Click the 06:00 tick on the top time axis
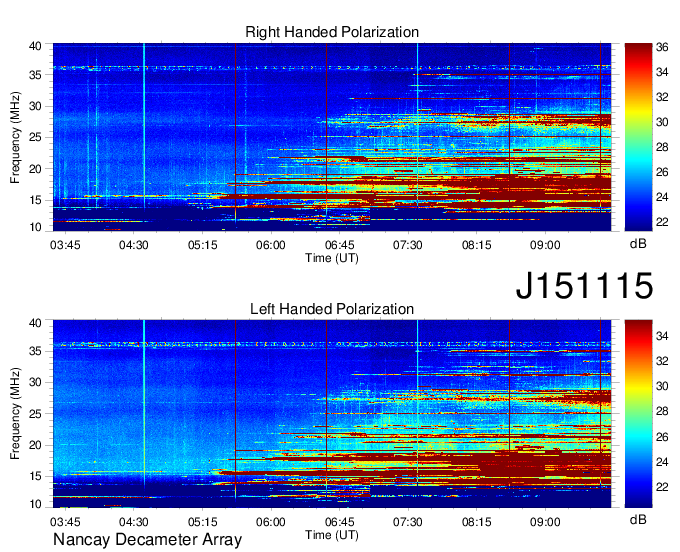This screenshot has height=552, width=680. click(x=271, y=245)
